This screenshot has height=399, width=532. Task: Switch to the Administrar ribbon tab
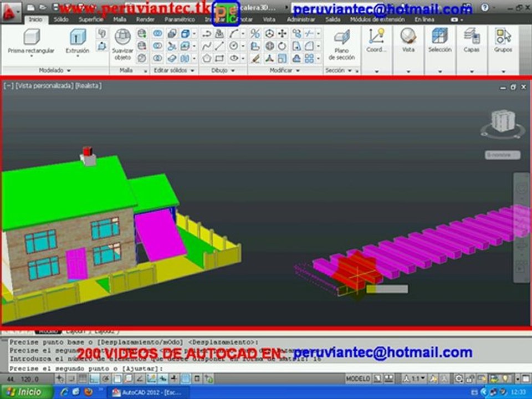[x=300, y=20]
